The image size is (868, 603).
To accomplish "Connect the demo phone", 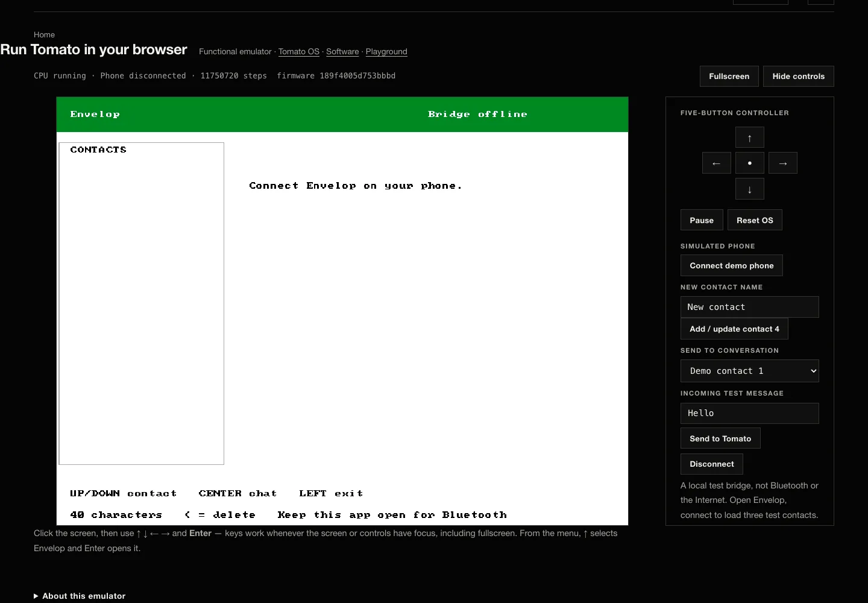I will point(732,265).
